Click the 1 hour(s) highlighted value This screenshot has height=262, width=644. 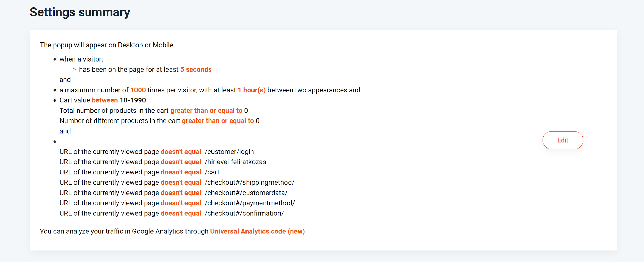click(x=252, y=90)
